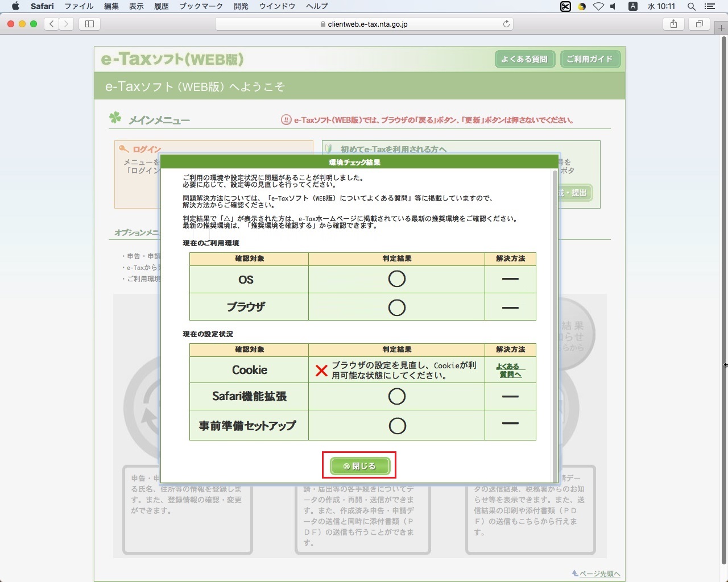
Task: Click the volume icon in menu bar
Action: pos(612,6)
